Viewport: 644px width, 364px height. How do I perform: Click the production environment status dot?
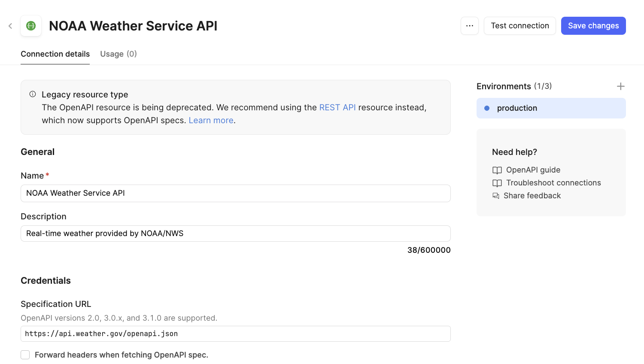[486, 108]
